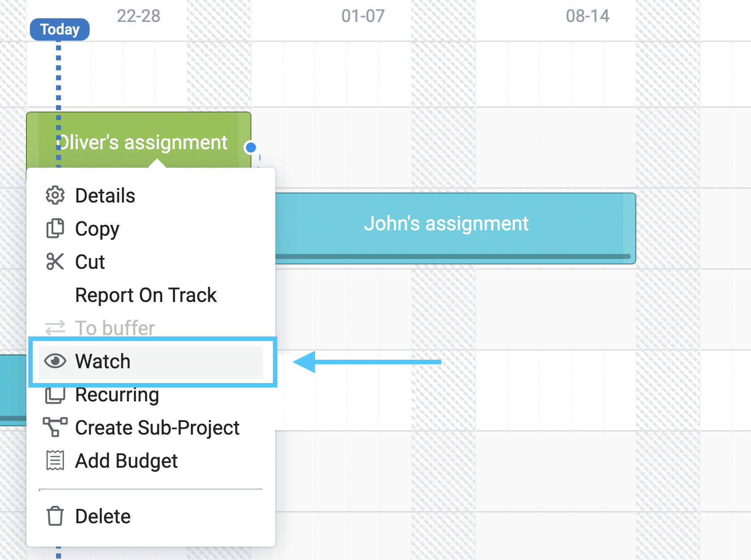
Task: Select Oliver's assignment green bar
Action: 139,140
